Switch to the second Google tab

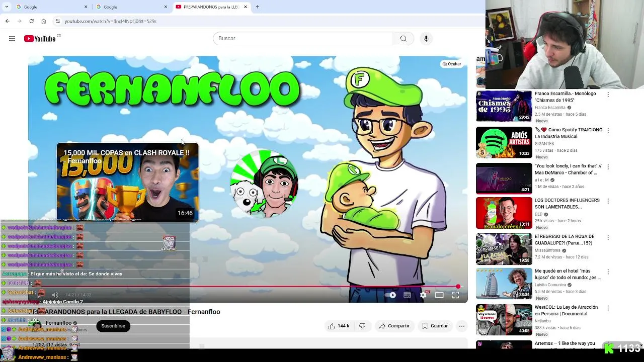(x=130, y=7)
